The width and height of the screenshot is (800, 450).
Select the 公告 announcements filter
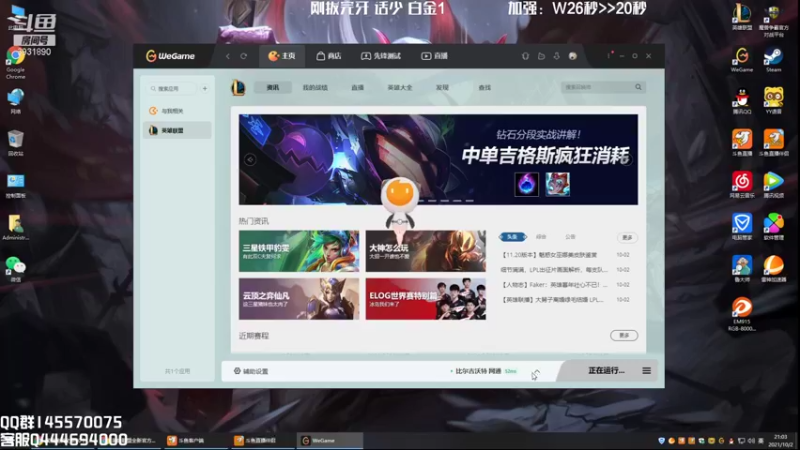coord(570,237)
